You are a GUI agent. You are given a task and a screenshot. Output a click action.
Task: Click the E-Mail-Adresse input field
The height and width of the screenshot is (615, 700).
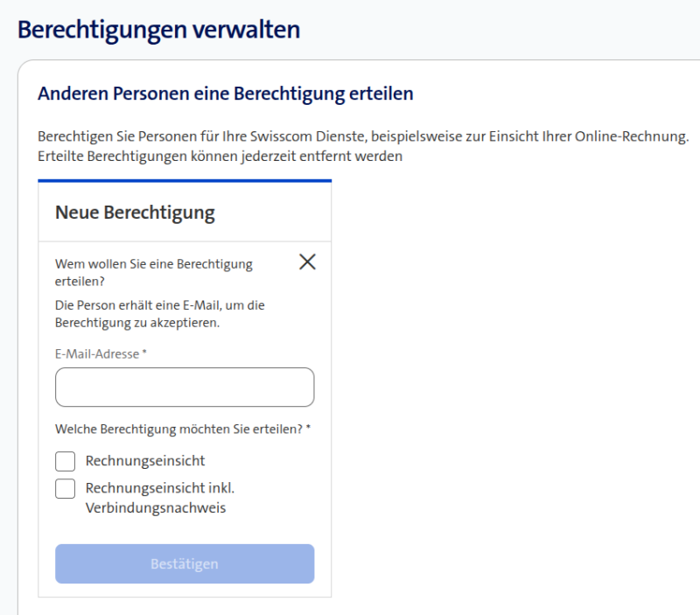coord(184,387)
